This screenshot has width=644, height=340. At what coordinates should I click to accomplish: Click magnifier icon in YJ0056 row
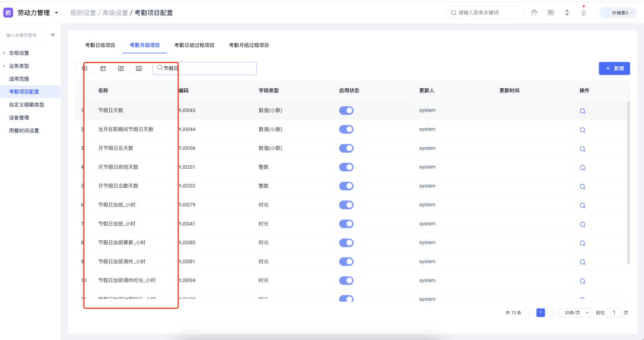(583, 149)
